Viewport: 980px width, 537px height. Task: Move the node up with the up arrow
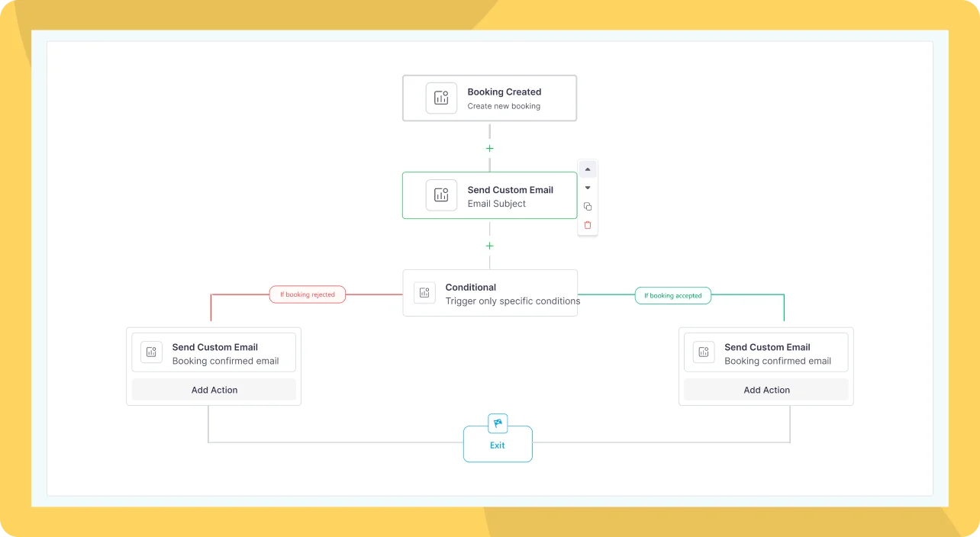coord(588,169)
